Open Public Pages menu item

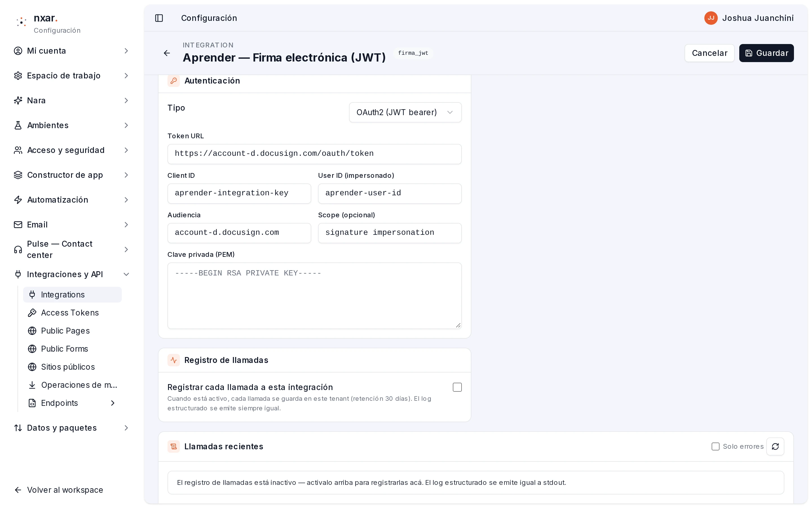[72, 331]
